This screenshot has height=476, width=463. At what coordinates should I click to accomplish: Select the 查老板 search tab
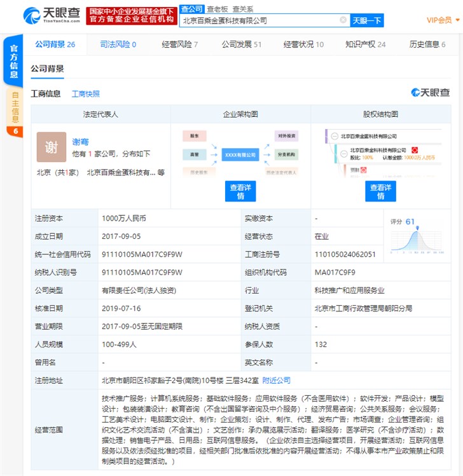pyautogui.click(x=218, y=9)
